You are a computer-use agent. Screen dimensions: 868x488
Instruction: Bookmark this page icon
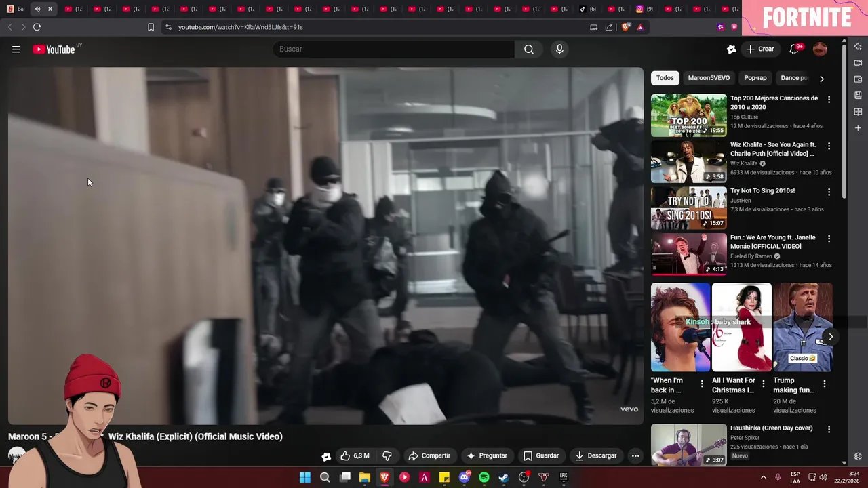coord(151,27)
